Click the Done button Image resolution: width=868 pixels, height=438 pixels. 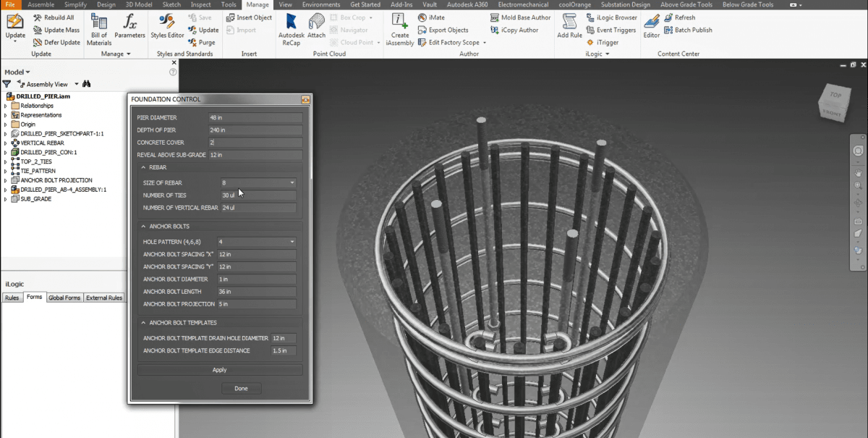point(241,389)
